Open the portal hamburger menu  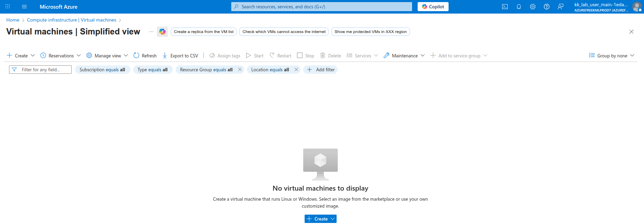click(24, 7)
